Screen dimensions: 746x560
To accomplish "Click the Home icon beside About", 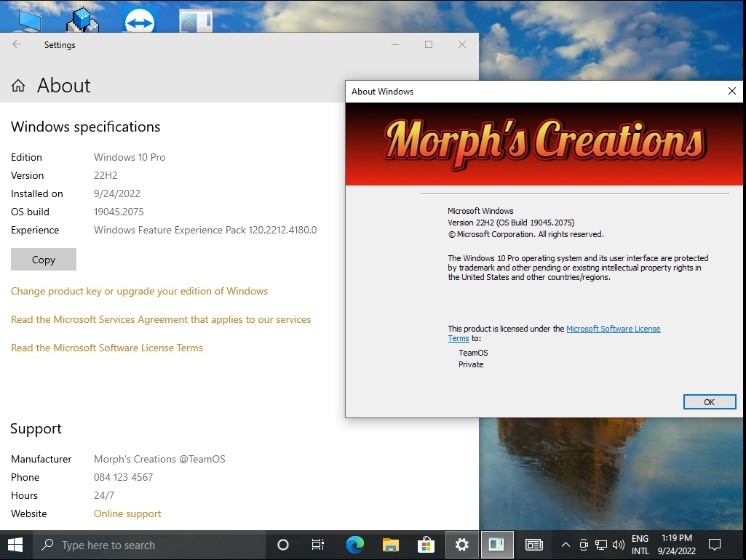I will point(18,86).
